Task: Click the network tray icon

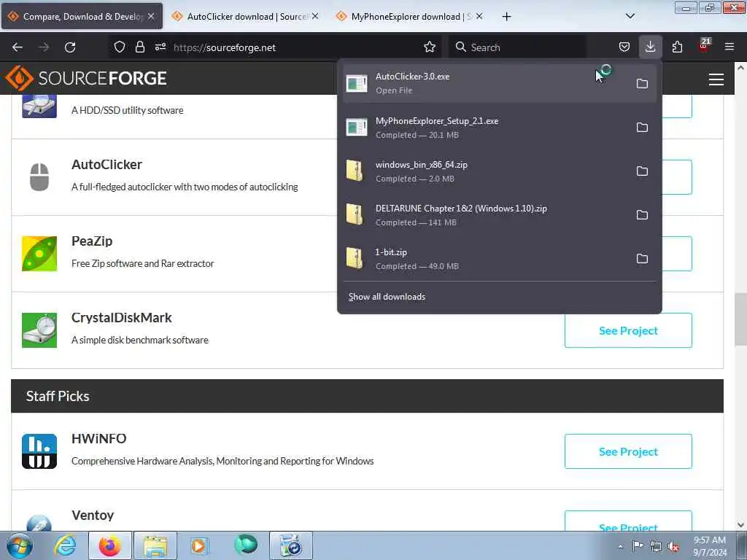Action: click(x=656, y=547)
